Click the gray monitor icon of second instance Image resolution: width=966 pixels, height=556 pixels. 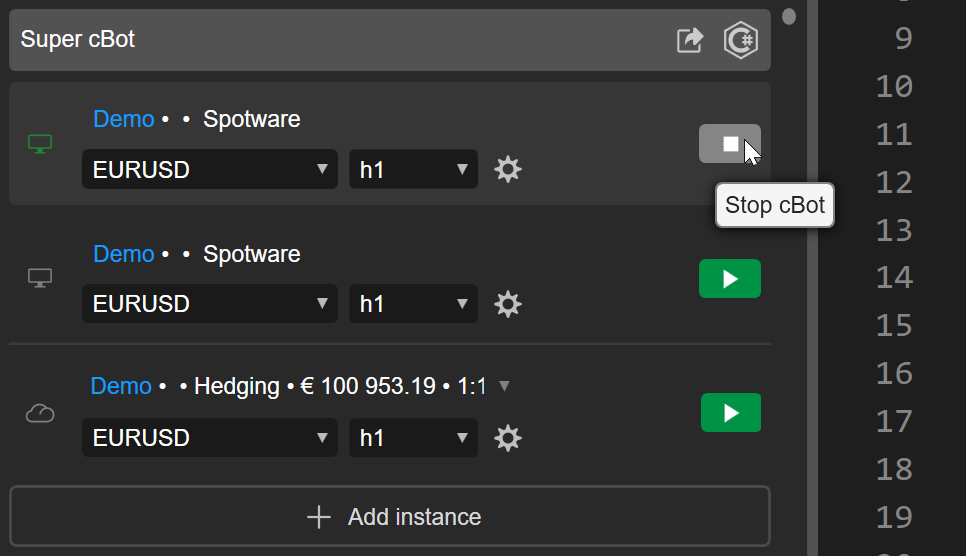[x=40, y=278]
